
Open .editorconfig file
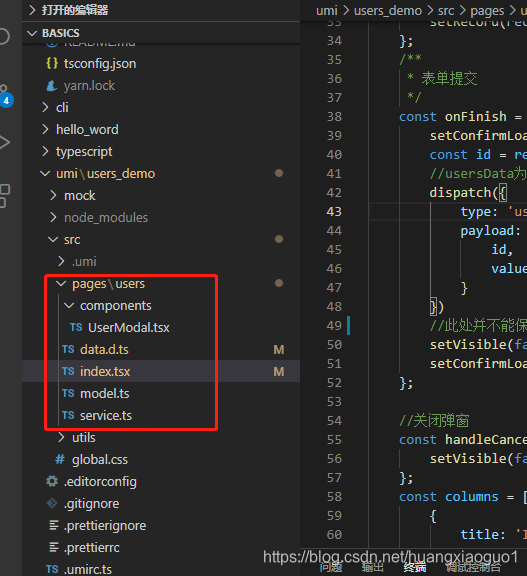pos(161,482)
